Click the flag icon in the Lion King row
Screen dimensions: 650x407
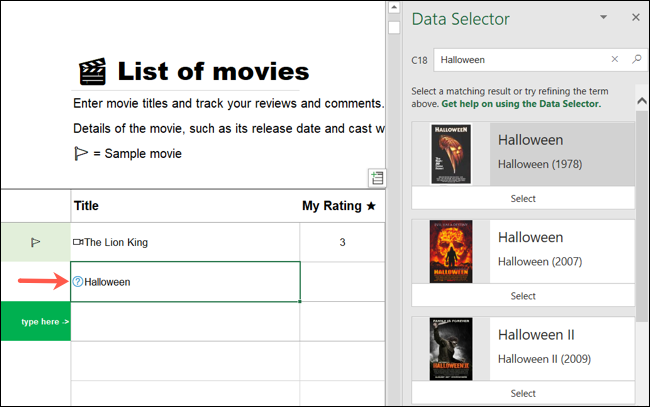coord(35,242)
